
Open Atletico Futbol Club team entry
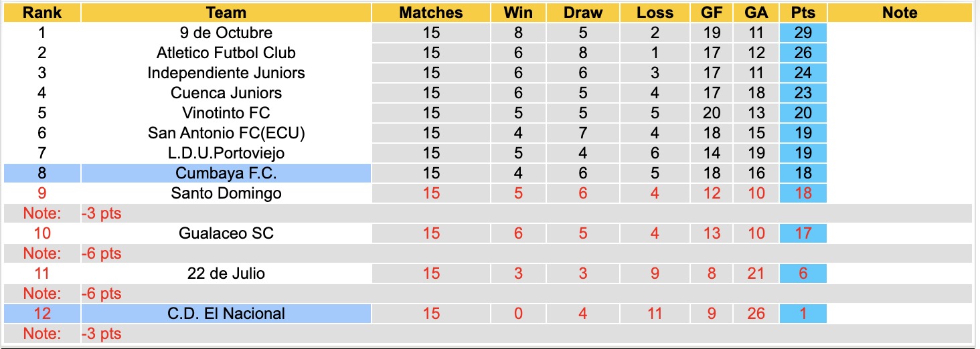point(226,53)
